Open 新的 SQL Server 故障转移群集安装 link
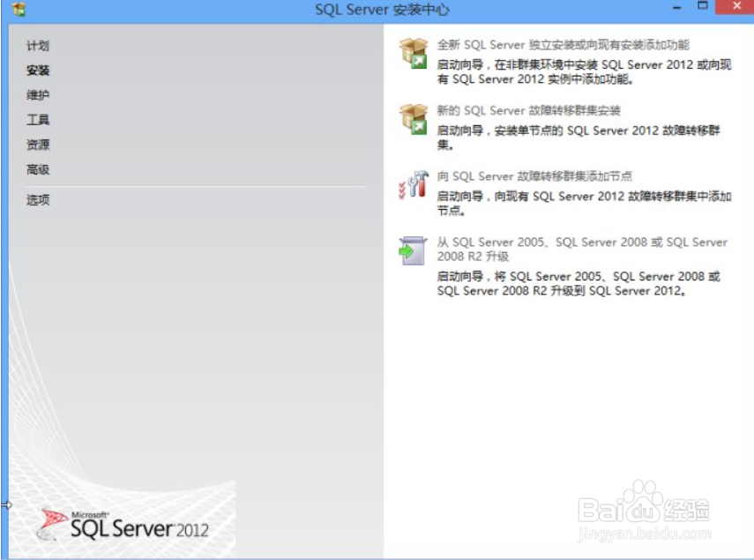Viewport: 754px width, 560px height. 528,110
